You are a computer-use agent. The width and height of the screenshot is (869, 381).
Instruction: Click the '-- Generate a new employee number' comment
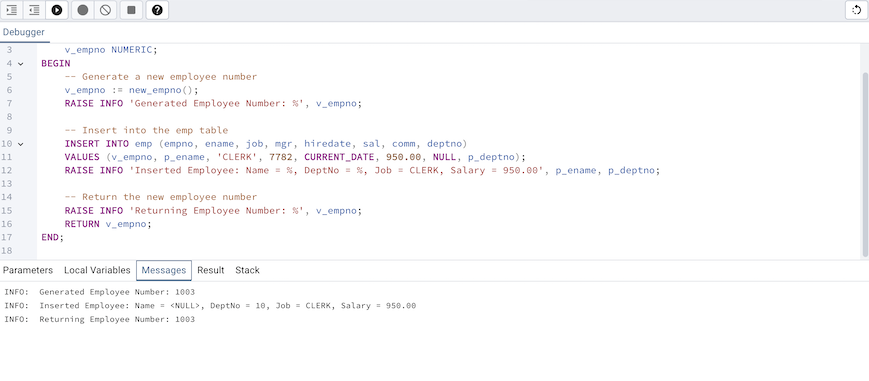click(x=161, y=77)
